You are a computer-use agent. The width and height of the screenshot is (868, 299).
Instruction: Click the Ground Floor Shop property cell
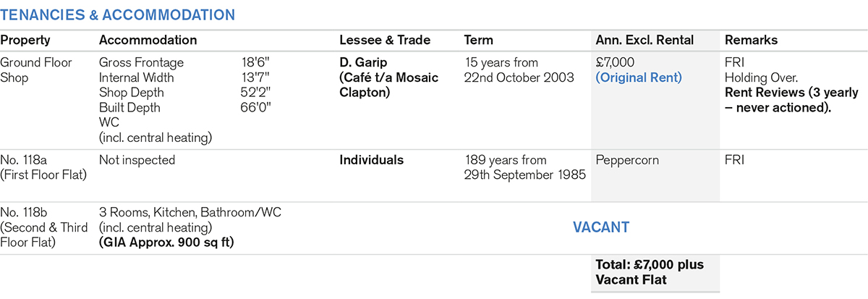tap(36, 70)
